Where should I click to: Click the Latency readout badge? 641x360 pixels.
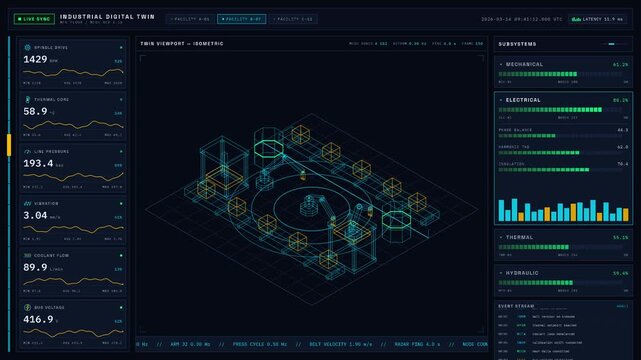pos(597,19)
